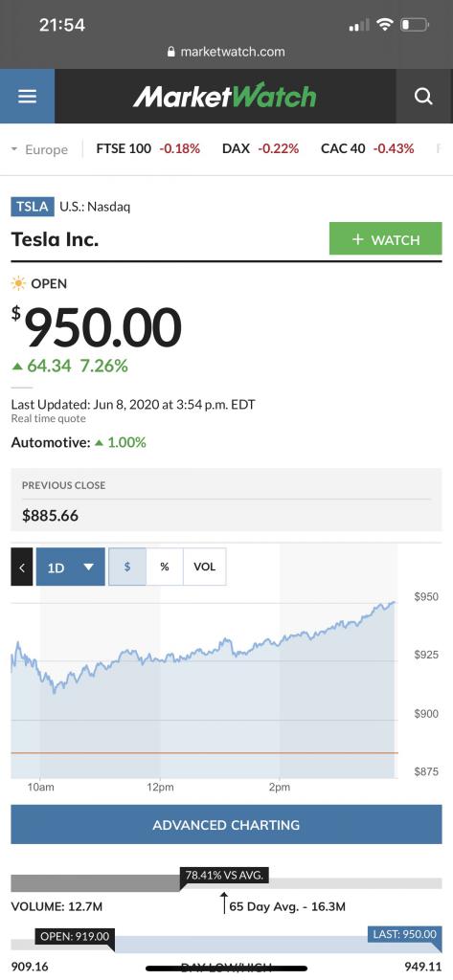Switch chart to percent view

[165, 567]
